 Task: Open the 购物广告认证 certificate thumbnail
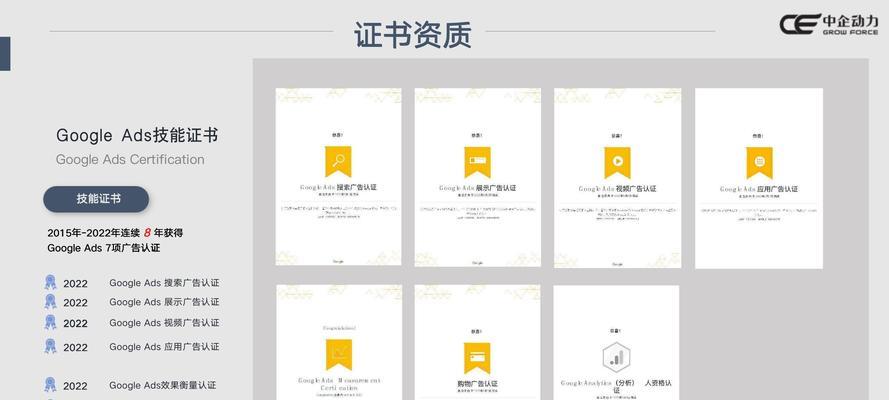click(477, 342)
